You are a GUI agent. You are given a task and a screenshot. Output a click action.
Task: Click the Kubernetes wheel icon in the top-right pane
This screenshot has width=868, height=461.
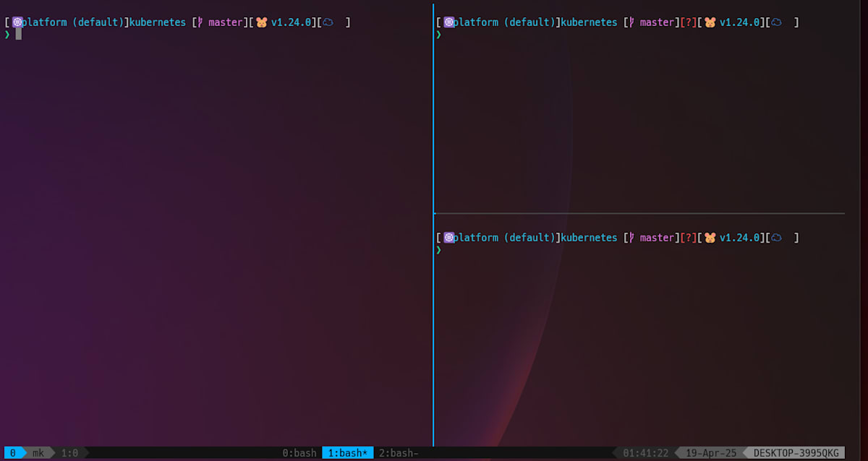click(450, 22)
